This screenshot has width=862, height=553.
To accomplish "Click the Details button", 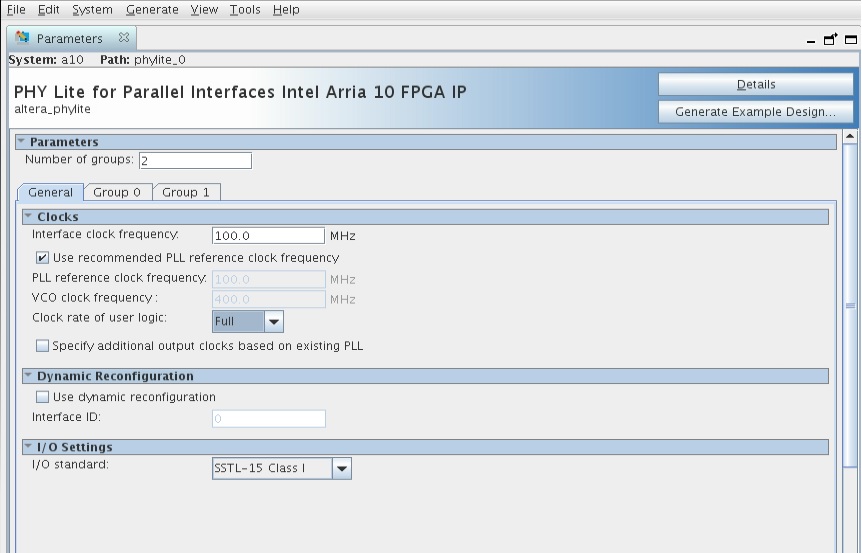I will [755, 84].
